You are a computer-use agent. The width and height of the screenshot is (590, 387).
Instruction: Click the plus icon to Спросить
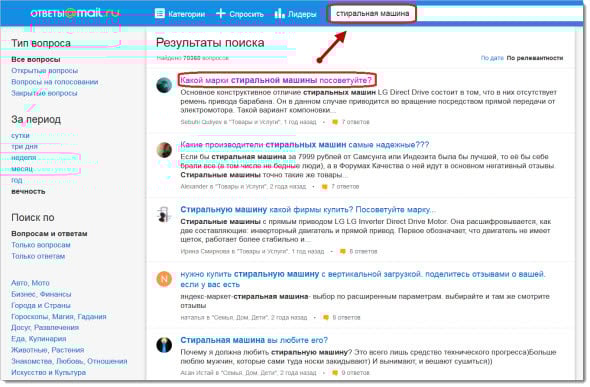[220, 14]
